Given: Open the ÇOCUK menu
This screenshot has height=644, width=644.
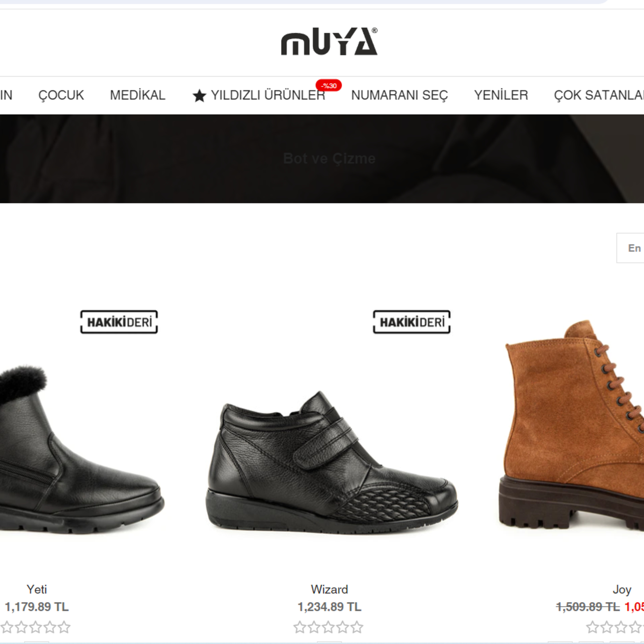Looking at the screenshot, I should 61,95.
